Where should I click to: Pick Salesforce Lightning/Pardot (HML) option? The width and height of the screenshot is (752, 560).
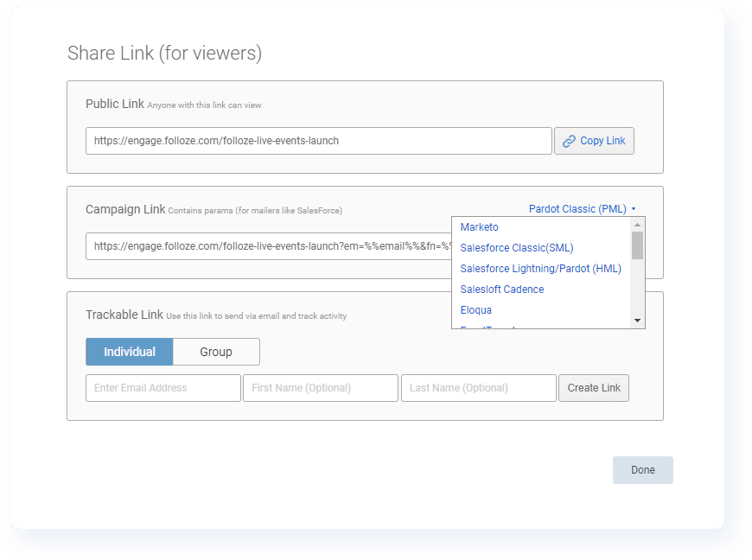point(540,269)
